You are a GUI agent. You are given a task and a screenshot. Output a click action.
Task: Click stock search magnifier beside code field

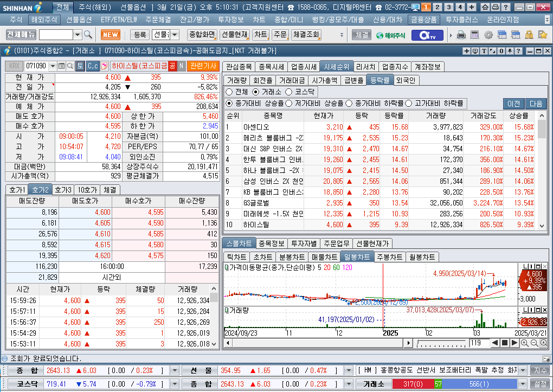click(70, 66)
